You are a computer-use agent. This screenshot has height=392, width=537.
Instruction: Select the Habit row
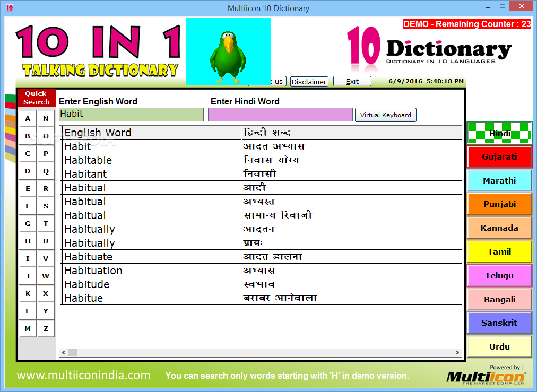tap(261, 146)
